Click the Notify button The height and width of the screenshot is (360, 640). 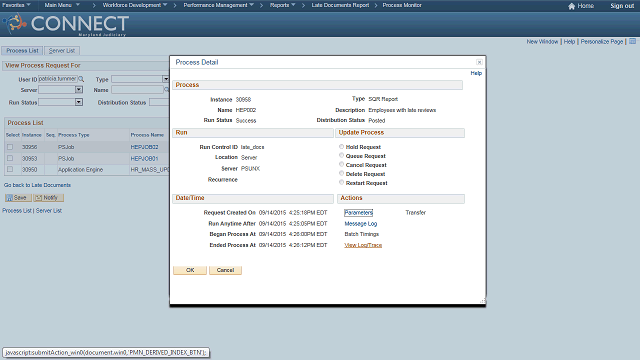(48, 198)
